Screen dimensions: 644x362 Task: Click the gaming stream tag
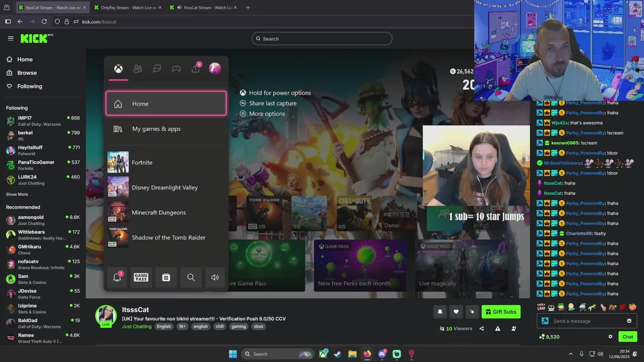[x=239, y=326]
